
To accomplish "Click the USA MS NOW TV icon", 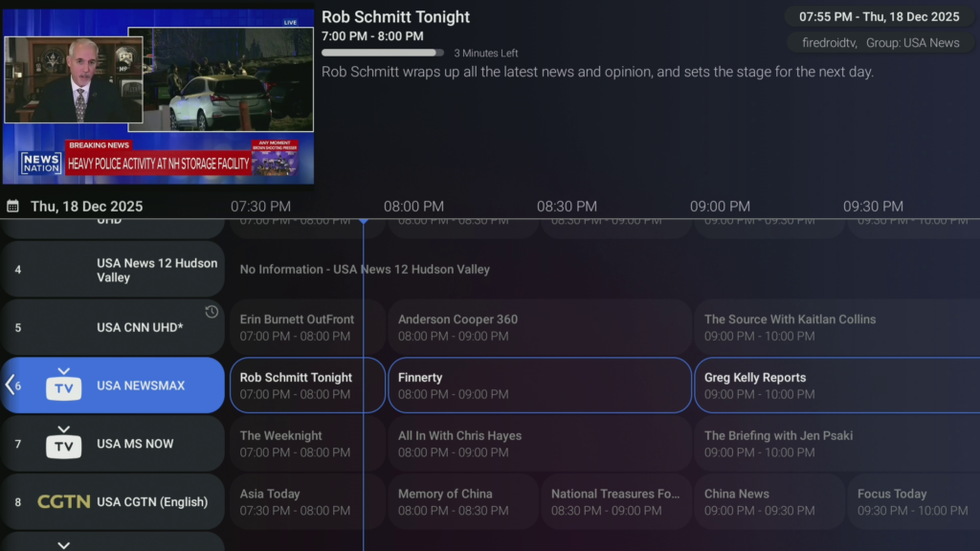I will [x=64, y=443].
